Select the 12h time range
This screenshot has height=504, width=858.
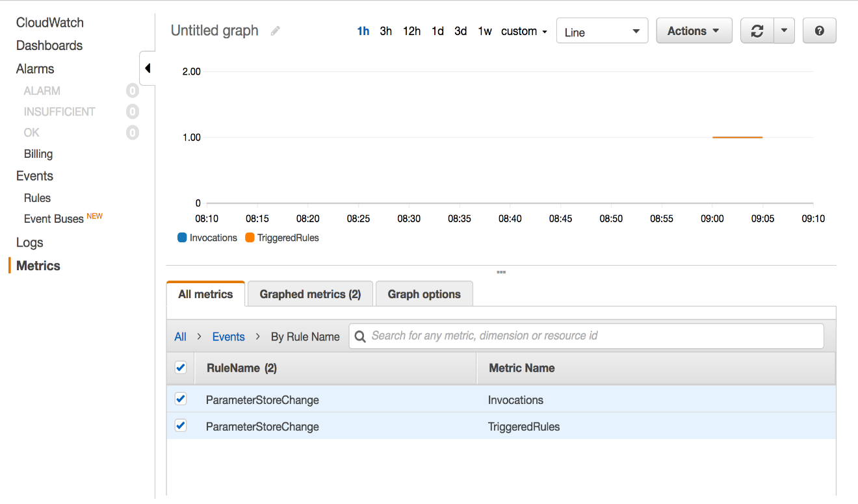point(411,31)
